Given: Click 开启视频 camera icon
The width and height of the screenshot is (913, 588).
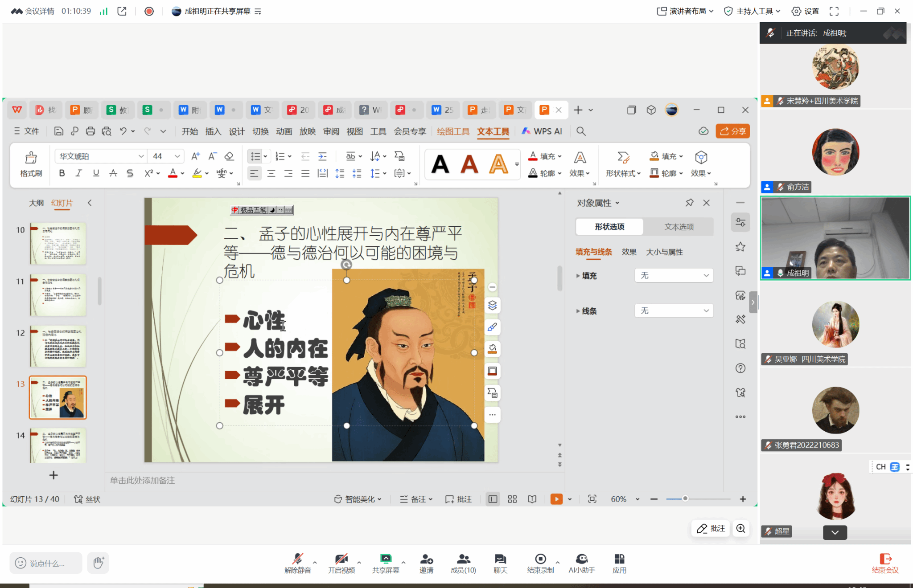Looking at the screenshot, I should (x=341, y=563).
